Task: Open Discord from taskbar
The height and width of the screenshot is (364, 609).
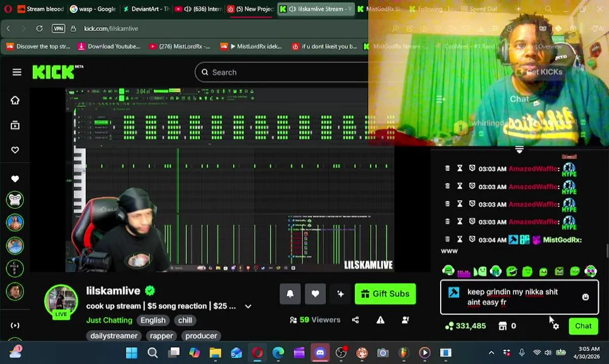Action: point(320,352)
